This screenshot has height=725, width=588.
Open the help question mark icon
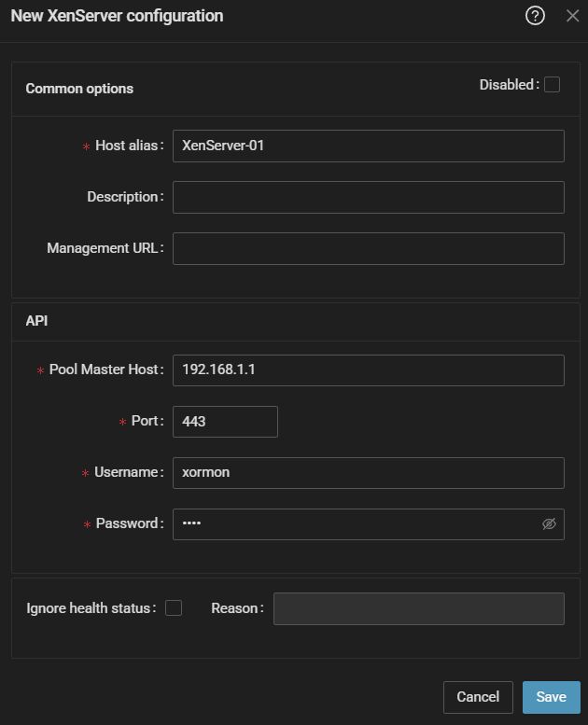[x=535, y=16]
